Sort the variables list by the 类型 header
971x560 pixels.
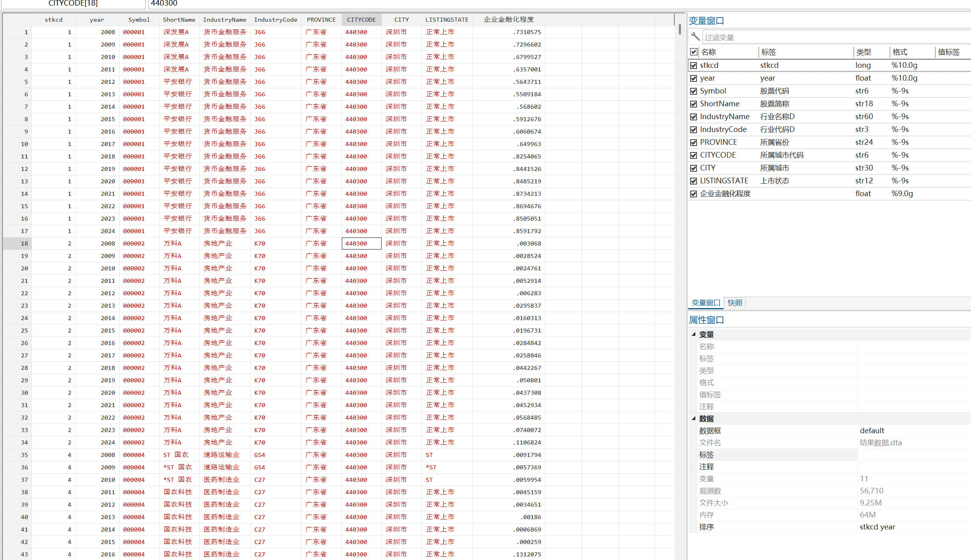[x=863, y=52]
